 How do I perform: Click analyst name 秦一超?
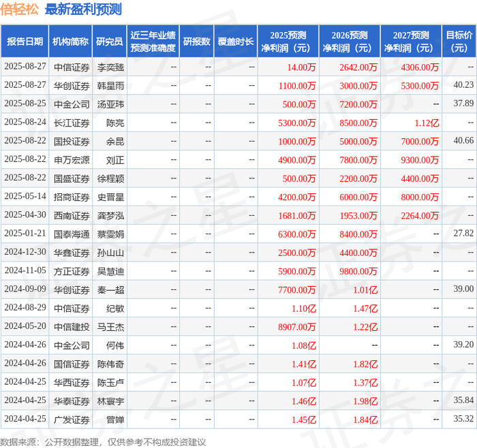[x=110, y=290]
